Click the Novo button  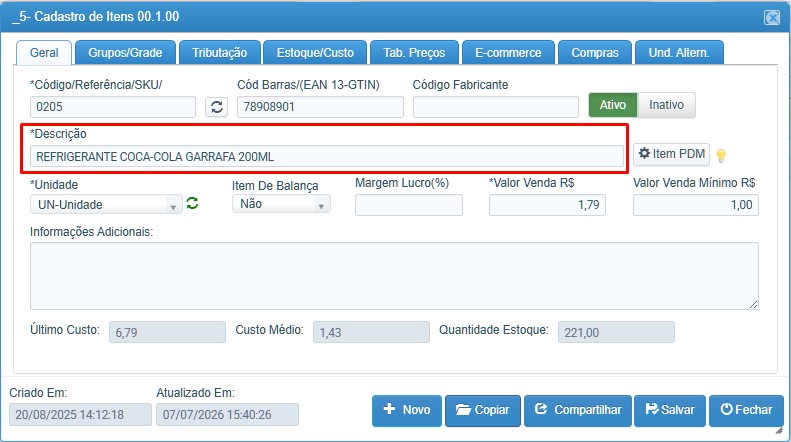pyautogui.click(x=407, y=410)
